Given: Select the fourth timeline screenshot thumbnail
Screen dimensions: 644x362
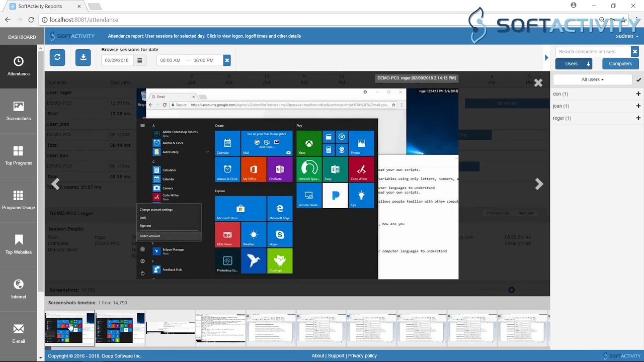Looking at the screenshot, I should pyautogui.click(x=221, y=327).
